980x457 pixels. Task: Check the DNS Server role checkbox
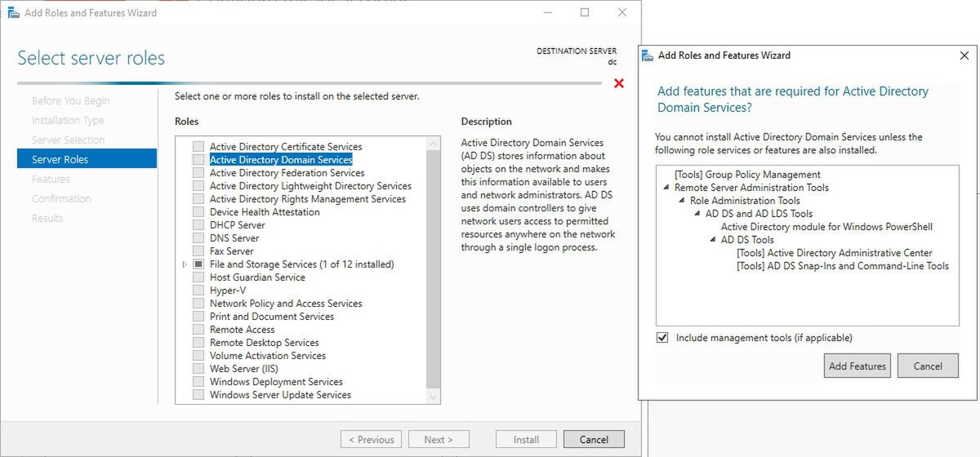(198, 238)
